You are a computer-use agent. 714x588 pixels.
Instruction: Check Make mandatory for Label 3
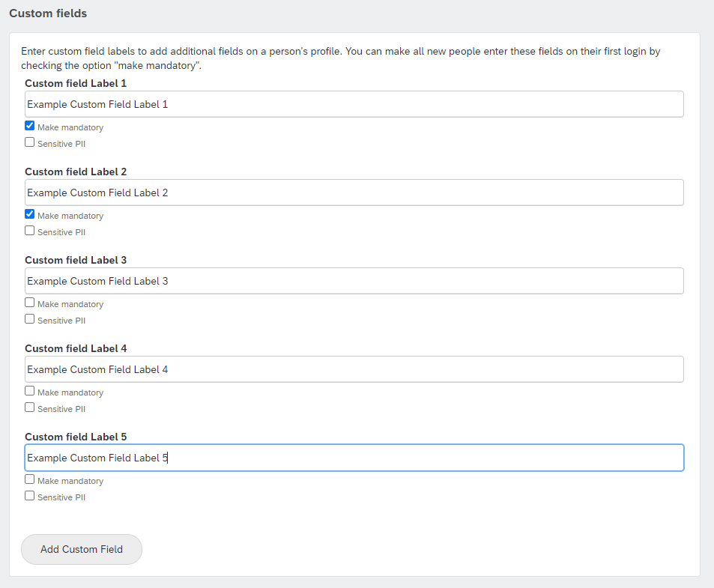(x=30, y=302)
